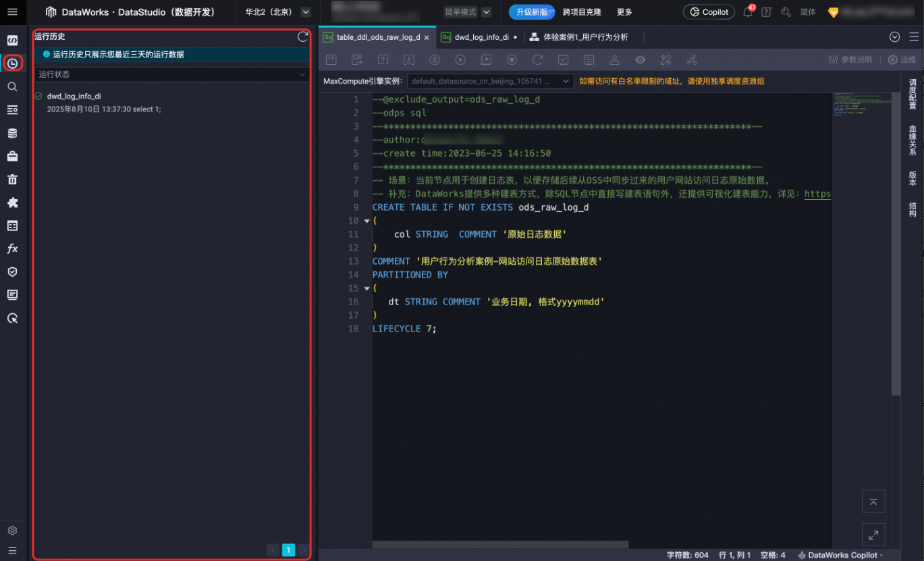
Task: Open the 版本 side panel
Action: 913,178
